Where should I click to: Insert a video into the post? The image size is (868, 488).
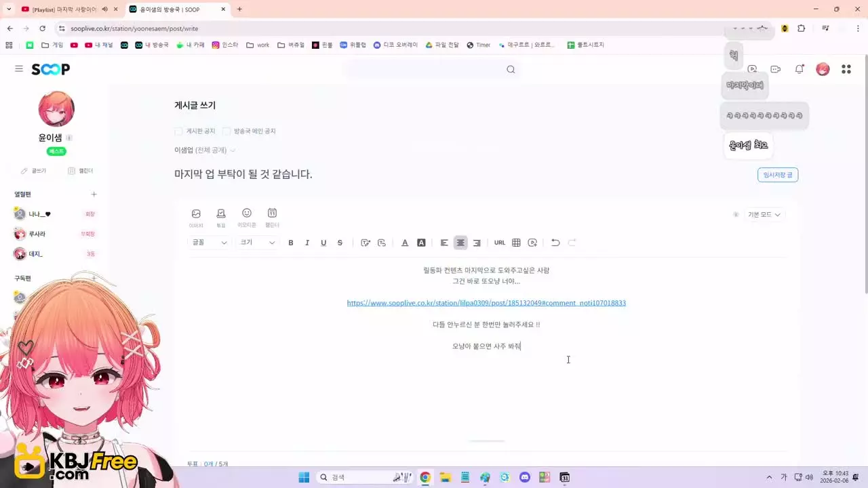point(532,243)
